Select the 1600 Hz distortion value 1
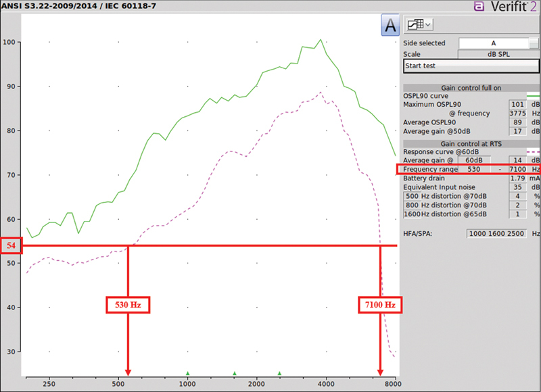The height and width of the screenshot is (392, 541). pos(517,214)
